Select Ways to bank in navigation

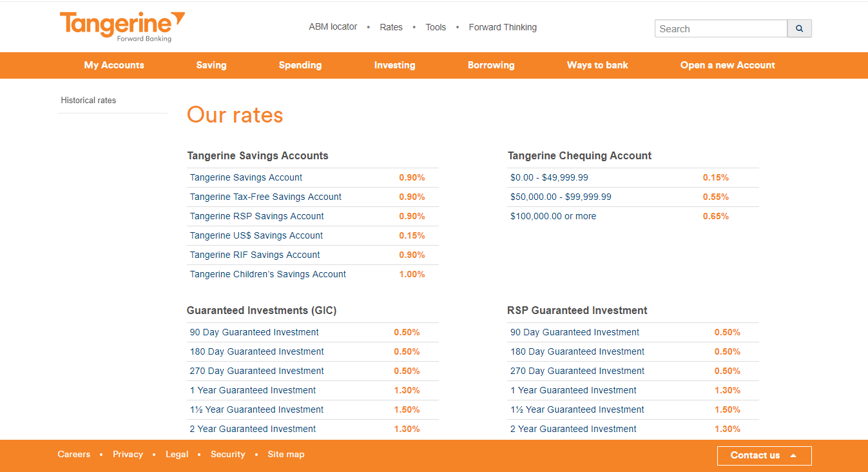click(597, 65)
